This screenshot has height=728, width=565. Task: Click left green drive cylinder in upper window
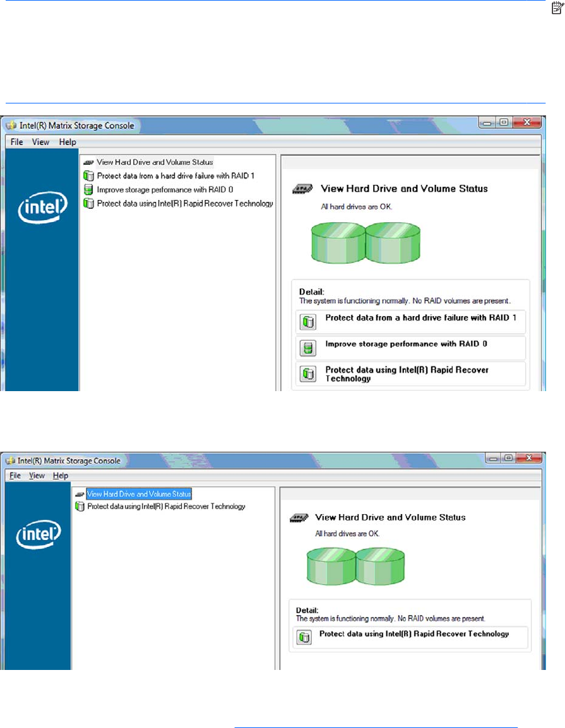[338, 242]
